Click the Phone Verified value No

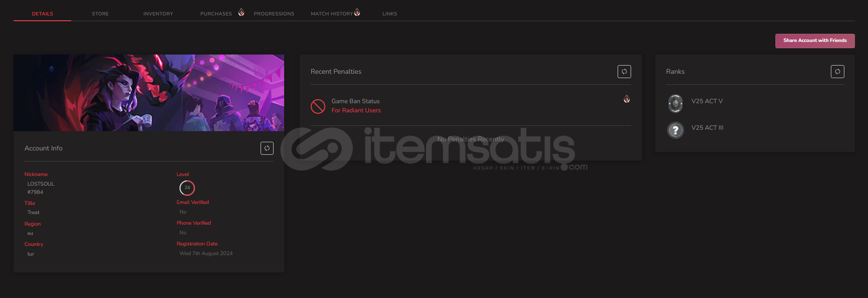coord(183,232)
